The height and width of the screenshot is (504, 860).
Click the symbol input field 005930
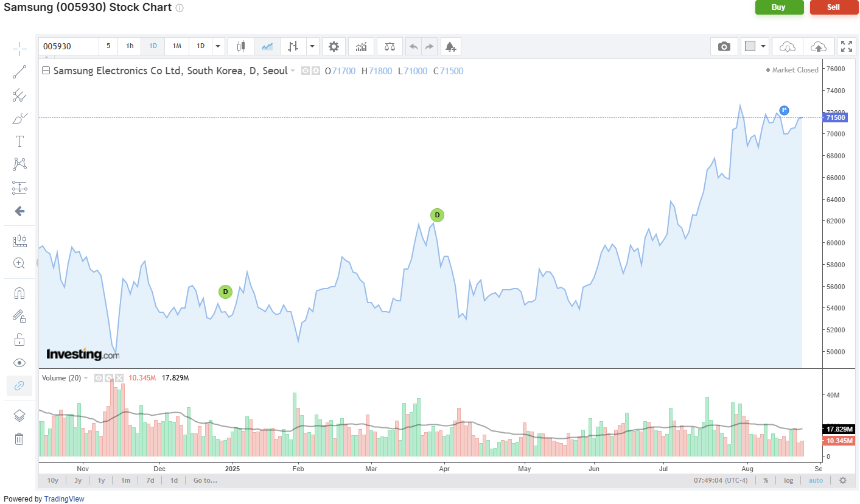tap(68, 46)
